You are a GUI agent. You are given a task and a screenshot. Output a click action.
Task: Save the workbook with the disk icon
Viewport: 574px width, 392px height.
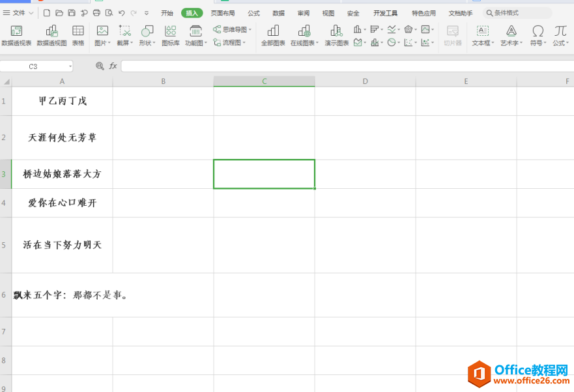(72, 13)
